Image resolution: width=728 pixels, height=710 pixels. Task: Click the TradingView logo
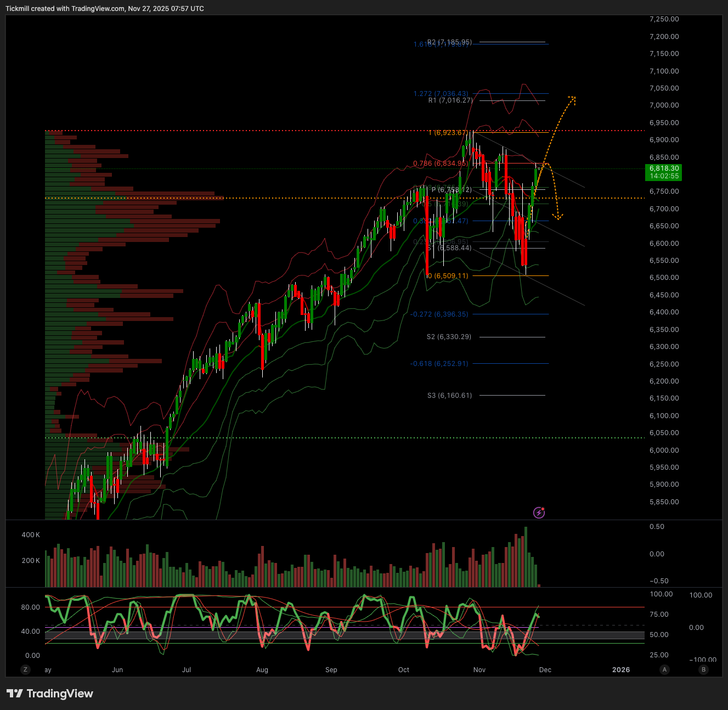coord(50,694)
